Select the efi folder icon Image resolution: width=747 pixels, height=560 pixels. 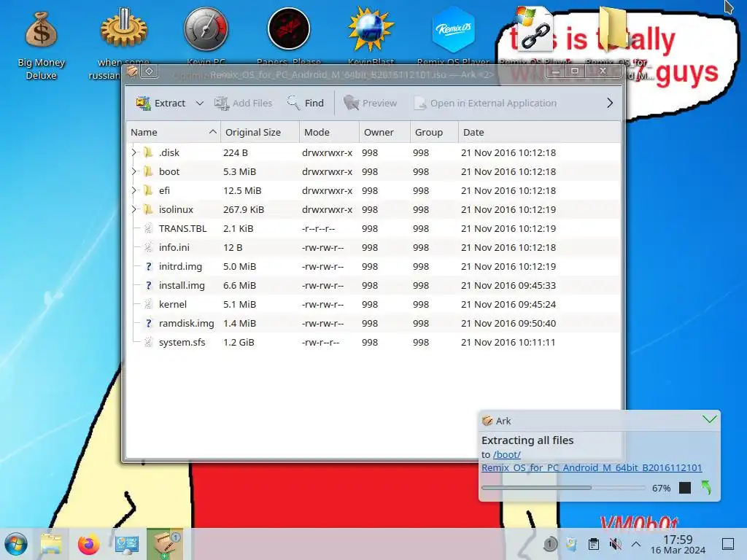pyautogui.click(x=148, y=190)
